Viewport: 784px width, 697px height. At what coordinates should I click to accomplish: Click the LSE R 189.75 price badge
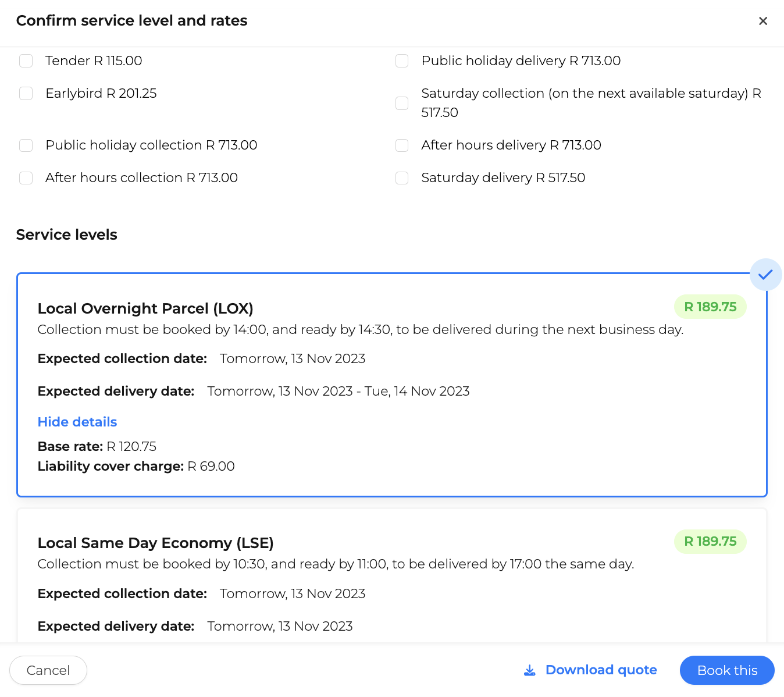tap(710, 542)
